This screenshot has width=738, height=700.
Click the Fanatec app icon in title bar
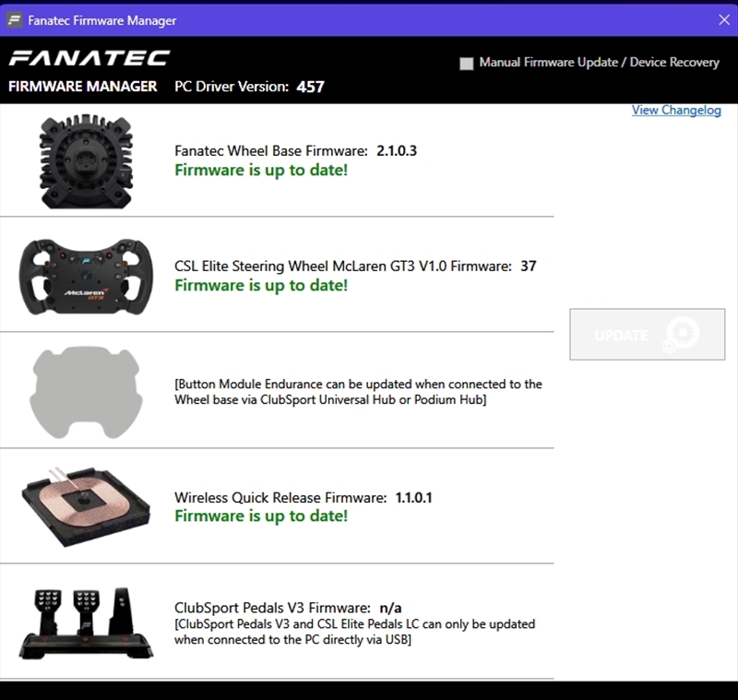tap(15, 20)
